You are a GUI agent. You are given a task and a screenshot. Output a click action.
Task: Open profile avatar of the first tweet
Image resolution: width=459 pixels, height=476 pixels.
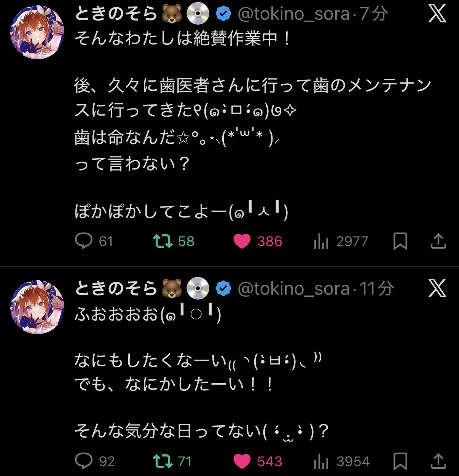click(37, 32)
